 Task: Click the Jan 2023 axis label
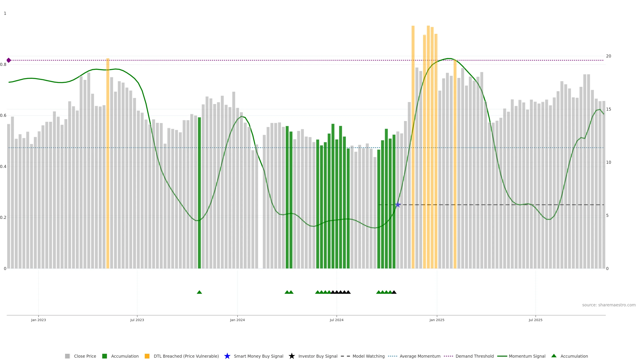39,320
